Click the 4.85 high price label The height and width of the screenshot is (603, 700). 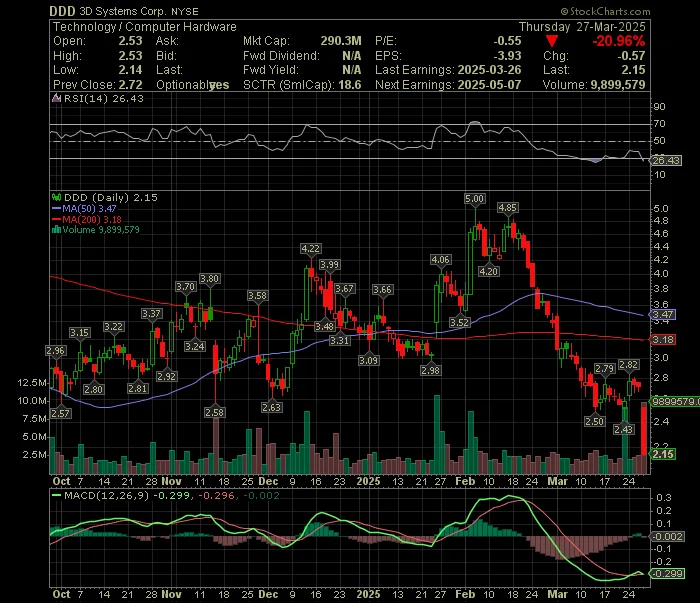point(508,208)
